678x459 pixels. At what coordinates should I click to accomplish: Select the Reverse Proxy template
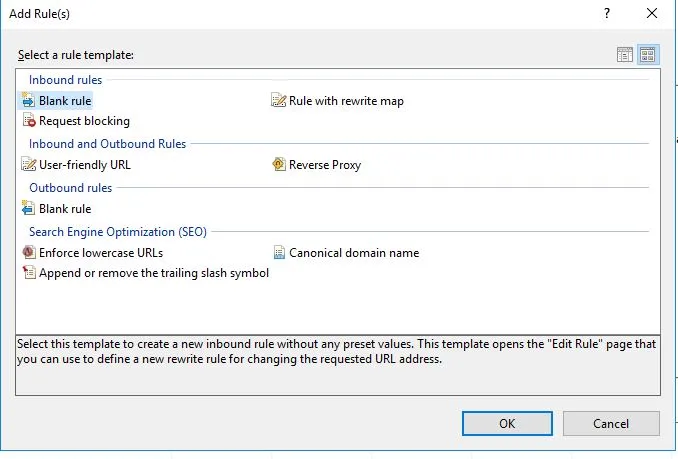(324, 165)
